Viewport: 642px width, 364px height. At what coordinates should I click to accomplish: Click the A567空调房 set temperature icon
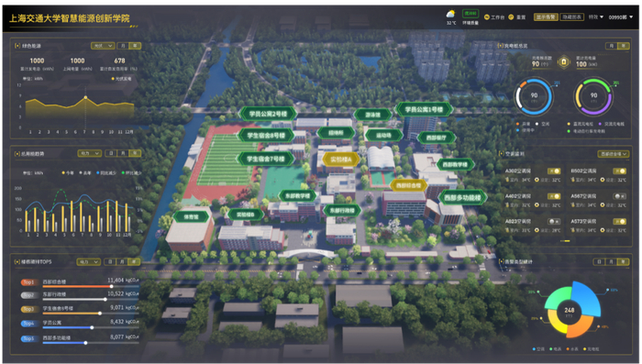coord(603,204)
